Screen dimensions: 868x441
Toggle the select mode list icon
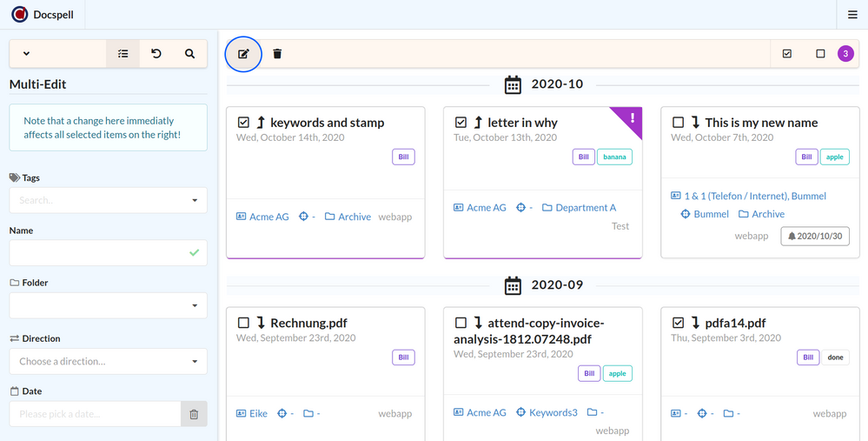[123, 54]
